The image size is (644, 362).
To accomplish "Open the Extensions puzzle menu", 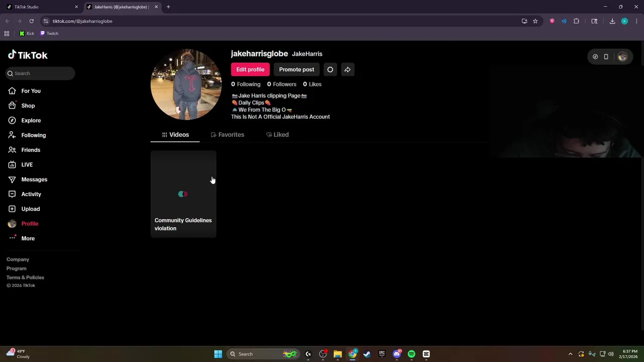I will pyautogui.click(x=577, y=21).
